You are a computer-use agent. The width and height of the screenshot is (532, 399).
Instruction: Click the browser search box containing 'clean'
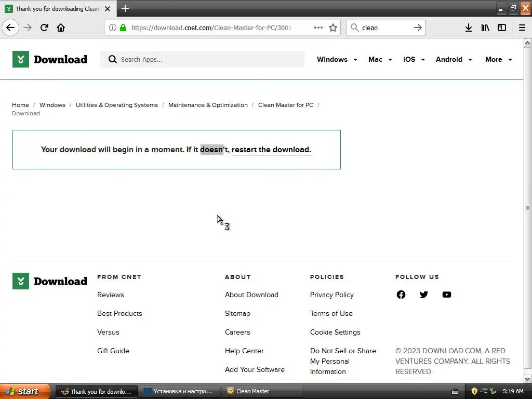coord(386,28)
